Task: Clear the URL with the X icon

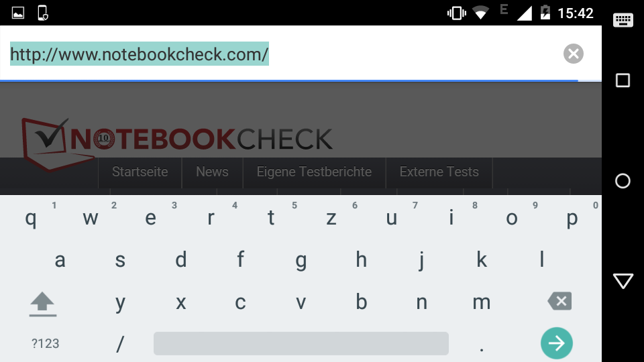Action: point(574,54)
